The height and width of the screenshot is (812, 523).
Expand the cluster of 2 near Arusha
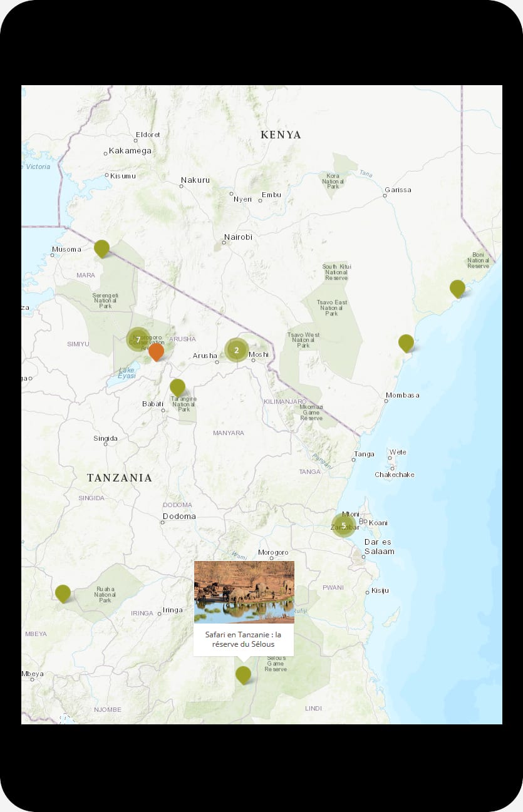[x=236, y=350]
